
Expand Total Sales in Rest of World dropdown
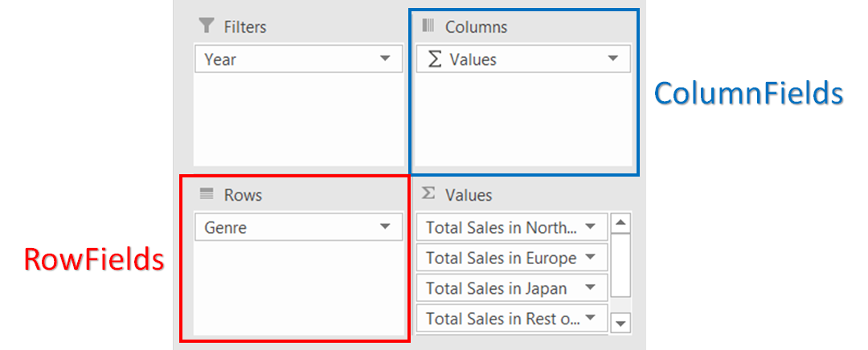pyautogui.click(x=591, y=319)
